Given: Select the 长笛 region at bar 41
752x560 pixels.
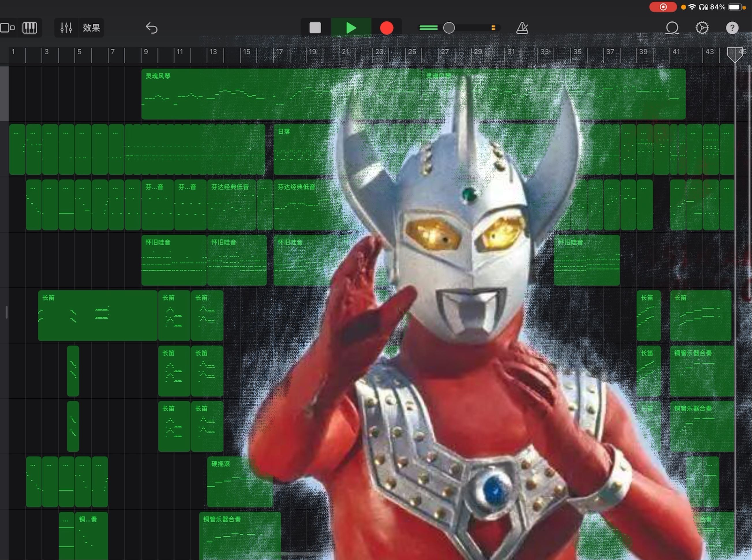Looking at the screenshot, I should [x=700, y=316].
